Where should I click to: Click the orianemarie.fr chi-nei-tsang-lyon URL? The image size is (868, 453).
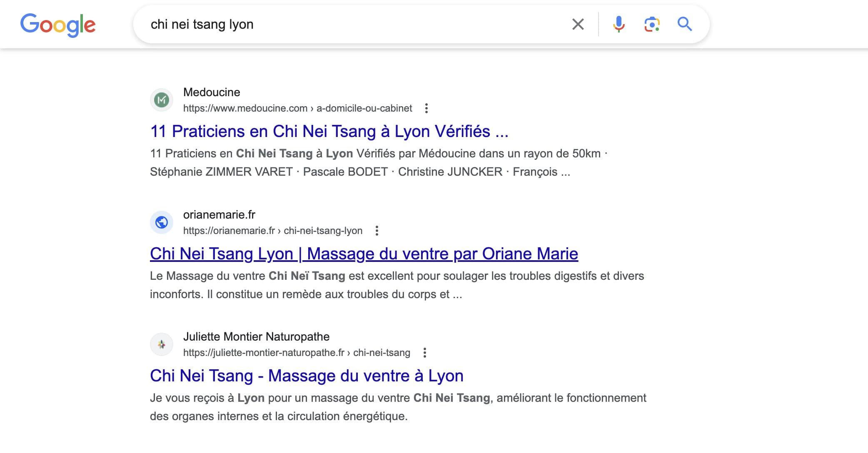(273, 231)
